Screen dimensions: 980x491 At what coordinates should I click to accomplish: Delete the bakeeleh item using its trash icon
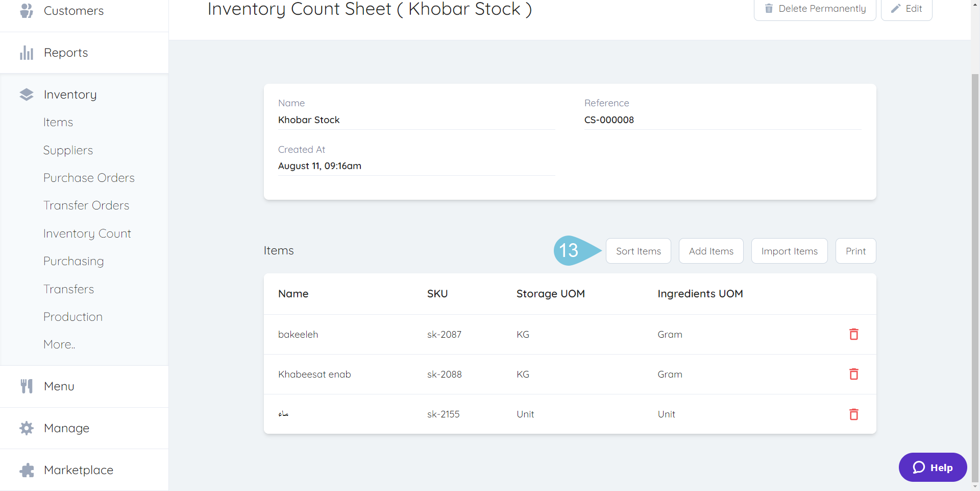click(x=854, y=334)
